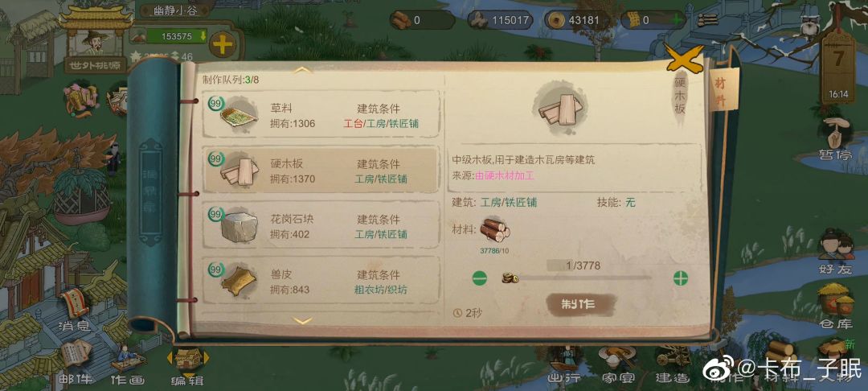
Task: Select the 草料 item row
Action: 321,114
